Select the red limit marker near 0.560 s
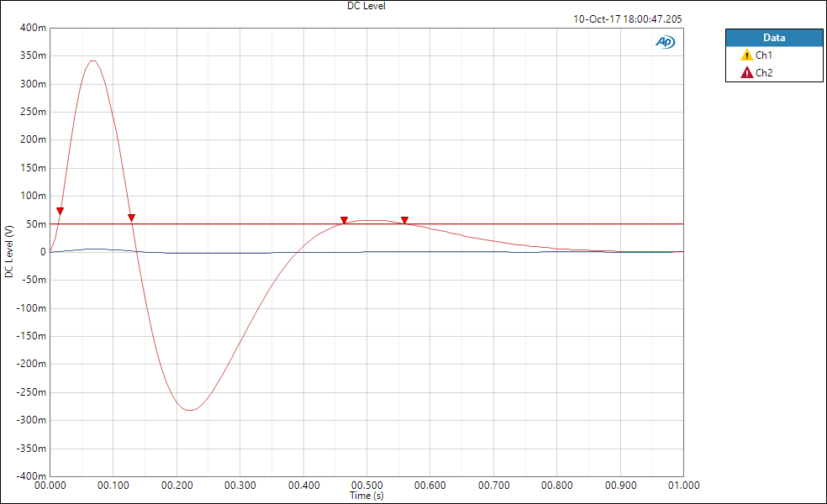827x504 pixels. (x=404, y=220)
